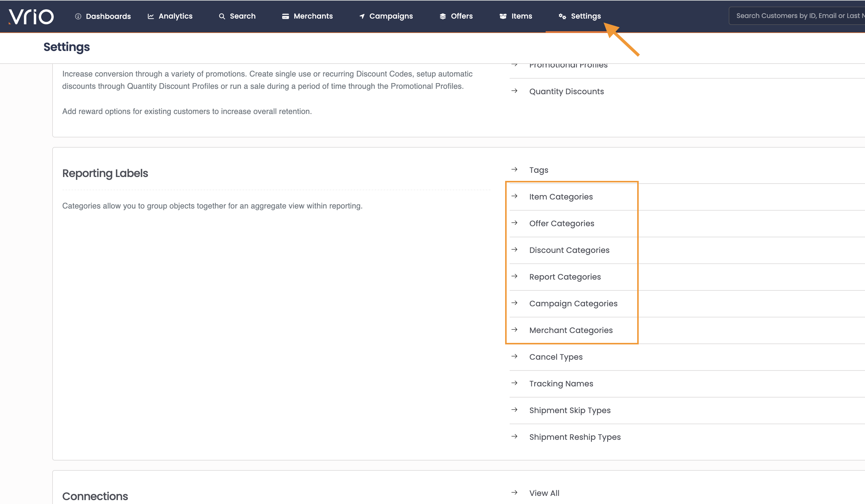Viewport: 865px width, 504px height.
Task: Open Report Categories link
Action: click(565, 277)
